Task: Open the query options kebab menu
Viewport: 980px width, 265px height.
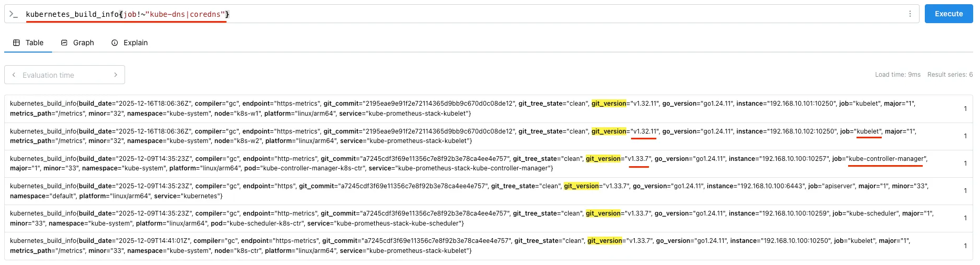Action: pos(910,14)
